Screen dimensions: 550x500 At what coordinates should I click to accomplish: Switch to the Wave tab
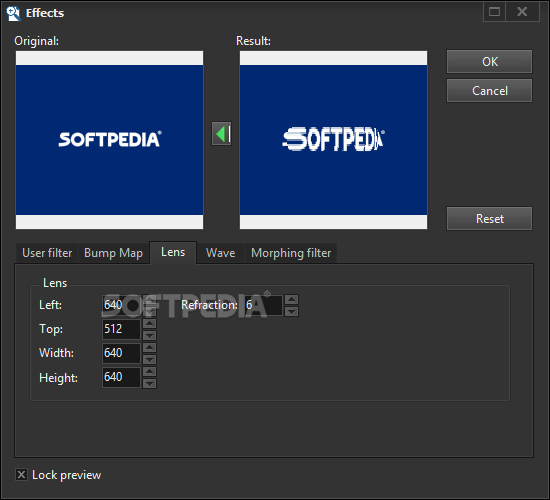220,253
